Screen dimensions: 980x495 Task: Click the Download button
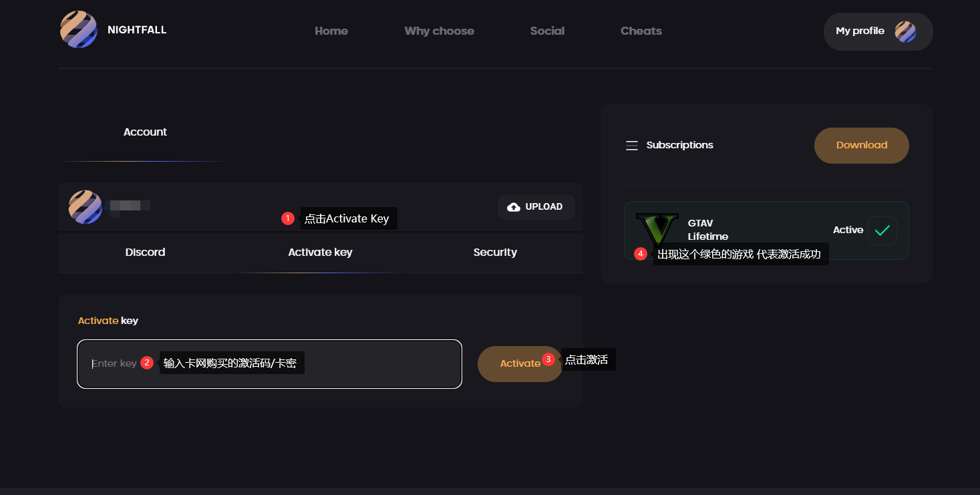[862, 146]
